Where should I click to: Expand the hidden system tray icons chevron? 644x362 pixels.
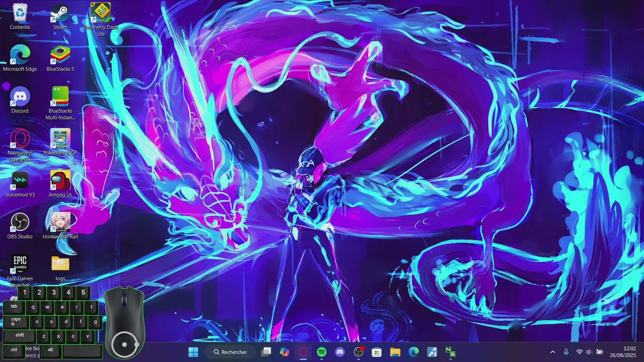tap(552, 352)
